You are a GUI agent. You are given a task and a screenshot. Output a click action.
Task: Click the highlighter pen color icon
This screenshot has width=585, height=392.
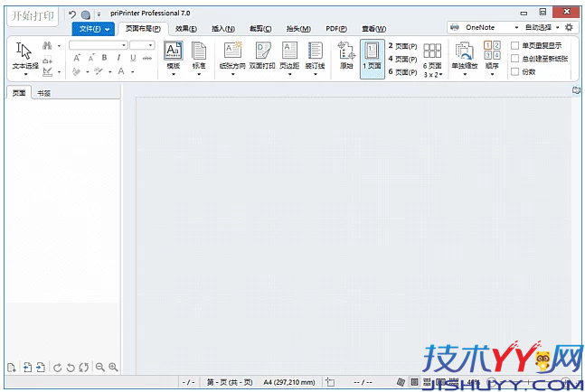pyautogui.click(x=99, y=71)
